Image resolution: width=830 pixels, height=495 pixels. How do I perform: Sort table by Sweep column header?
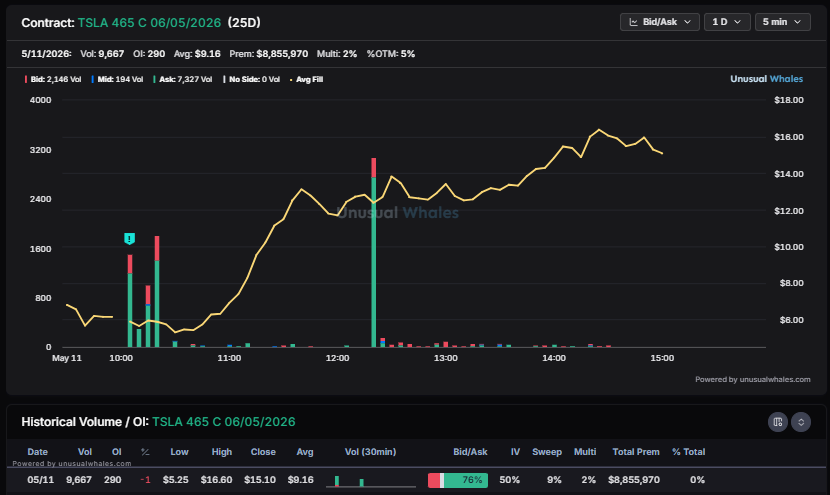[547, 452]
